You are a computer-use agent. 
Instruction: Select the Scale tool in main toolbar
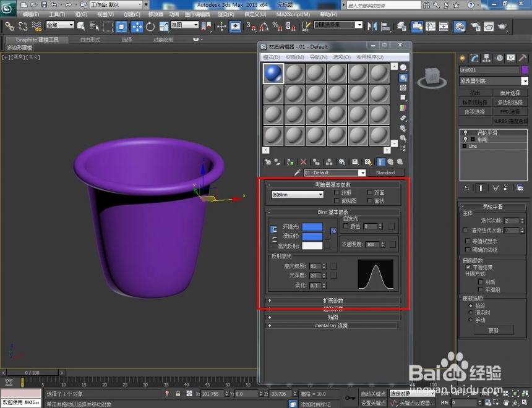[163, 27]
